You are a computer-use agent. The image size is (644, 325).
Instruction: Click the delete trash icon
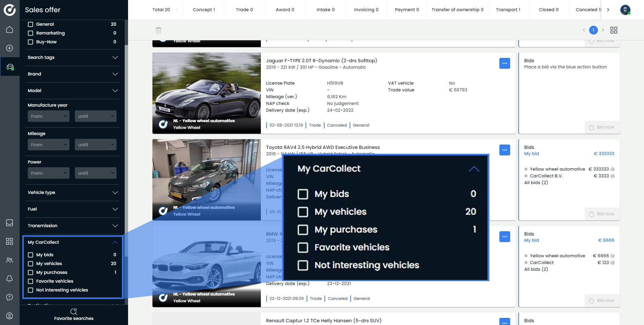tap(158, 30)
